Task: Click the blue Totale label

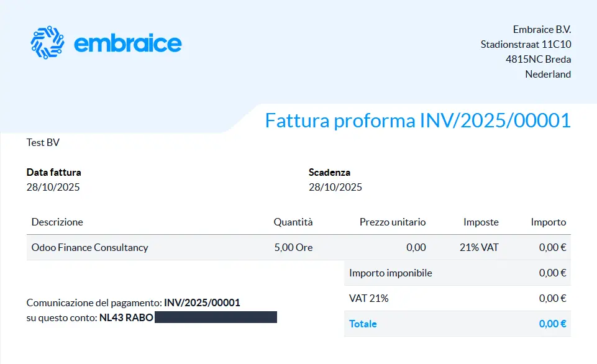Action: (363, 324)
